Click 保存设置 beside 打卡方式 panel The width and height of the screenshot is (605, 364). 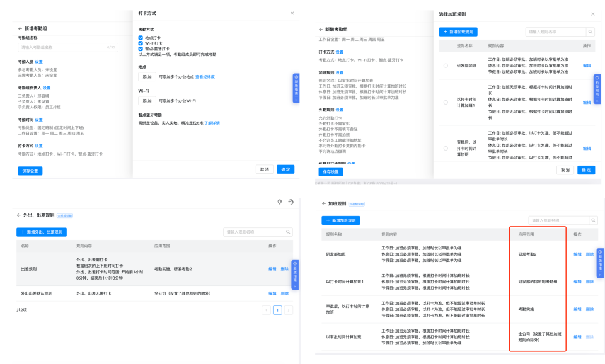pyautogui.click(x=30, y=171)
